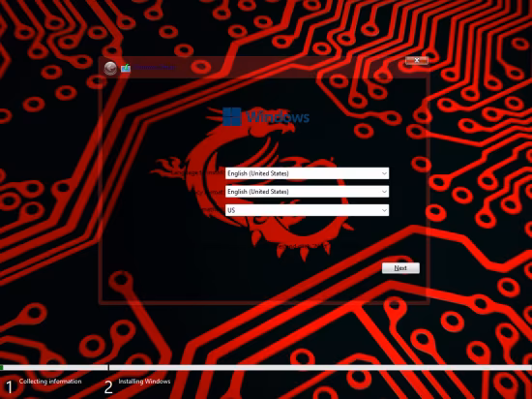Click the Windows Setup title bar icon
The width and height of the screenshot is (532, 399).
tap(126, 68)
